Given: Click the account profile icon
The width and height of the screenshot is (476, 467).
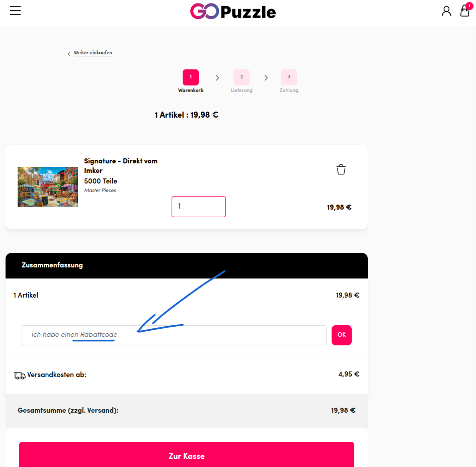Looking at the screenshot, I should pyautogui.click(x=446, y=11).
